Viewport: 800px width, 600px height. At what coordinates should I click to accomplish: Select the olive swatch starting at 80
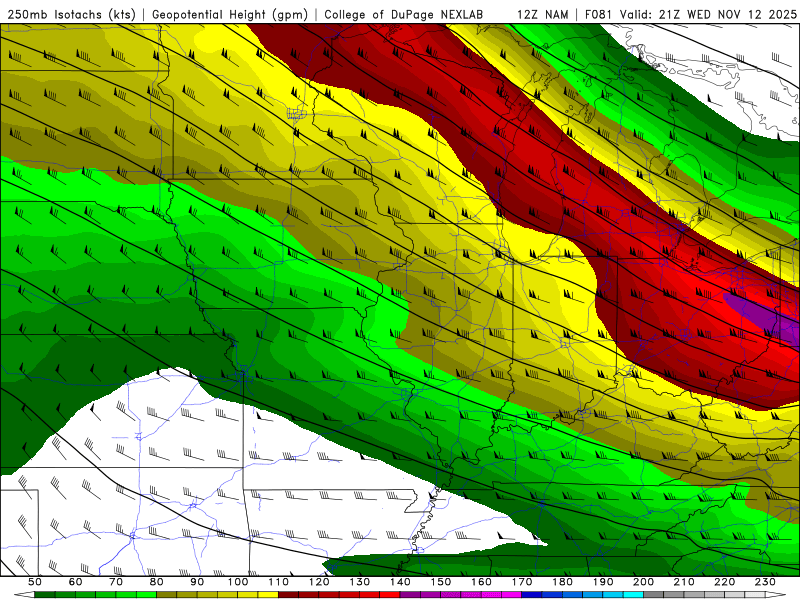click(x=167, y=595)
